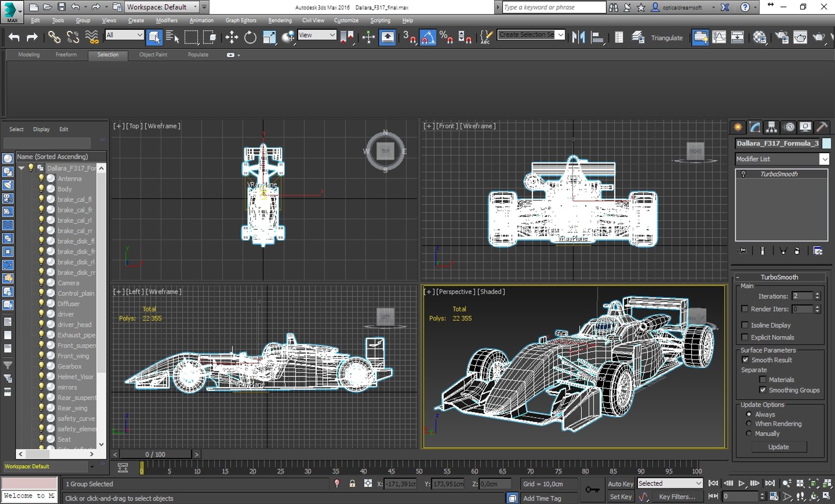Collapse Dallara_F317 tree node
Screen dimensions: 835x504
[x=21, y=168]
